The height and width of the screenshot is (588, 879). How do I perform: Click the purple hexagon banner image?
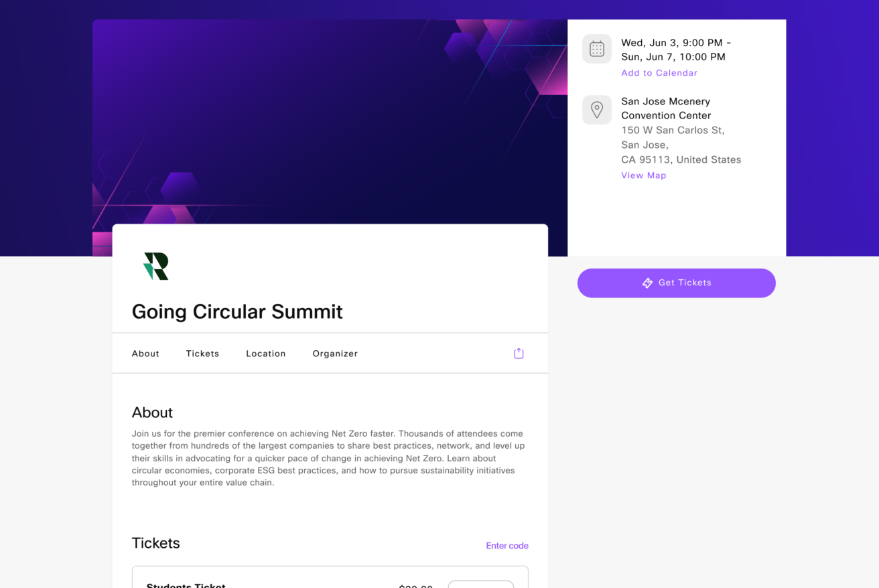click(330, 122)
